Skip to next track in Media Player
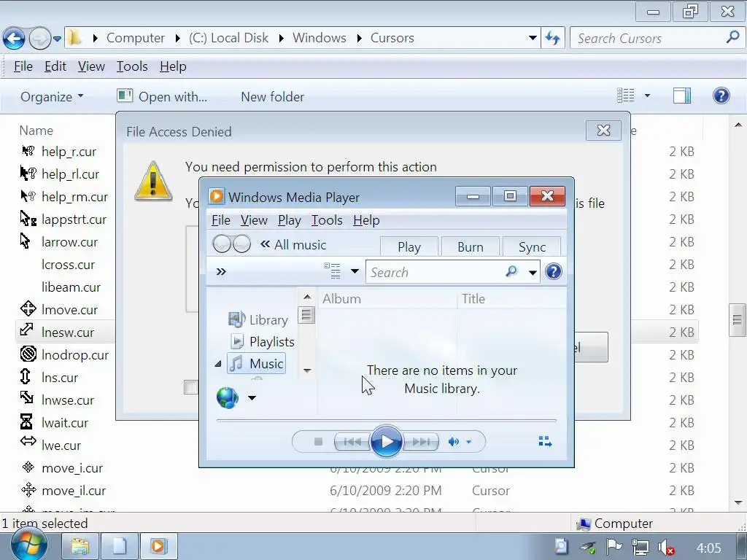This screenshot has width=747, height=560. (421, 442)
